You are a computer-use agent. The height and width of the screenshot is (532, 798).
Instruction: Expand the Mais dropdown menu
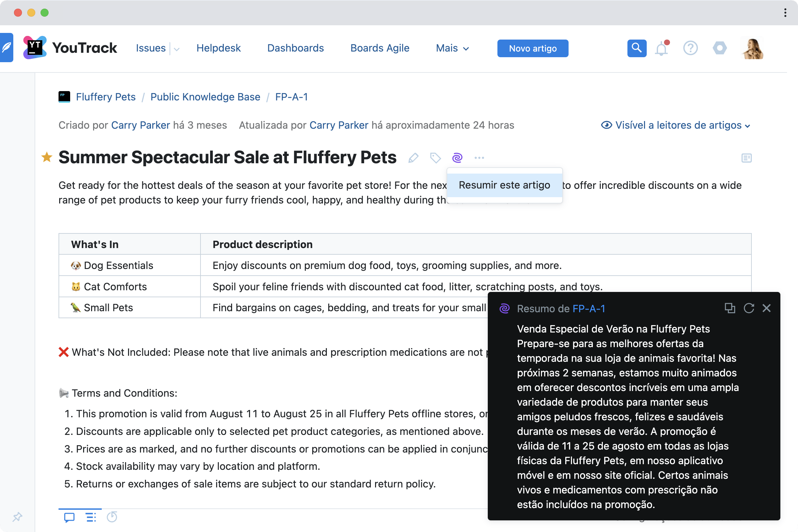(x=452, y=49)
